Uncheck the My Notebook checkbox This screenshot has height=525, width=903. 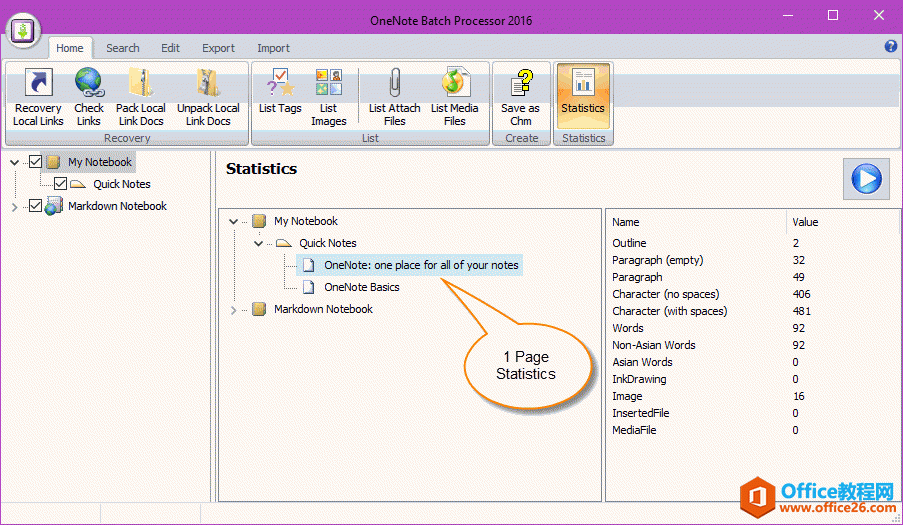point(36,162)
